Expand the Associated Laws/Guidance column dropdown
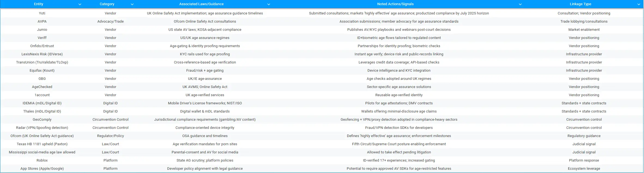 tap(269, 4)
